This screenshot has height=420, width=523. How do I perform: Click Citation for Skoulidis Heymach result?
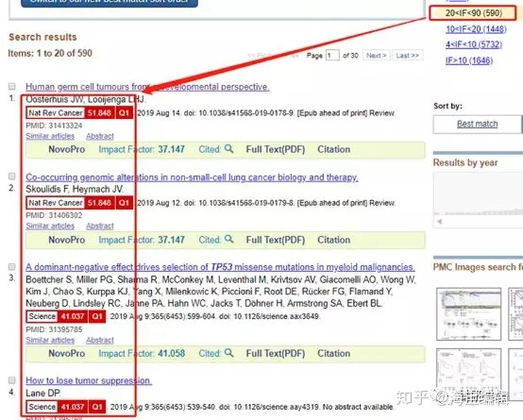point(333,240)
